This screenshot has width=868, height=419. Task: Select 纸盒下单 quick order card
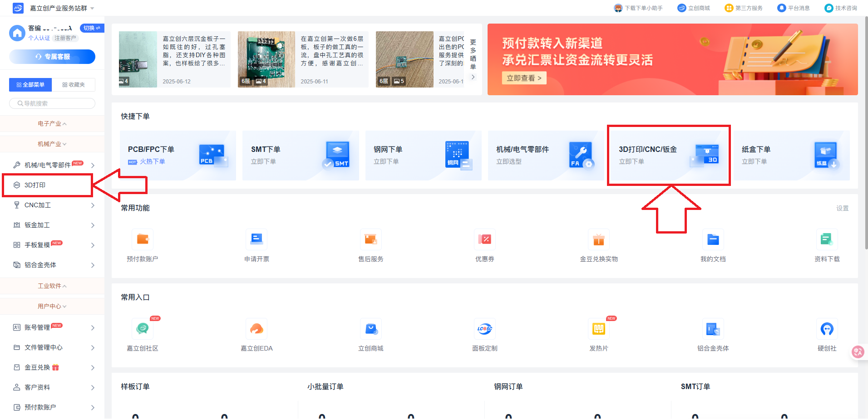pos(792,156)
